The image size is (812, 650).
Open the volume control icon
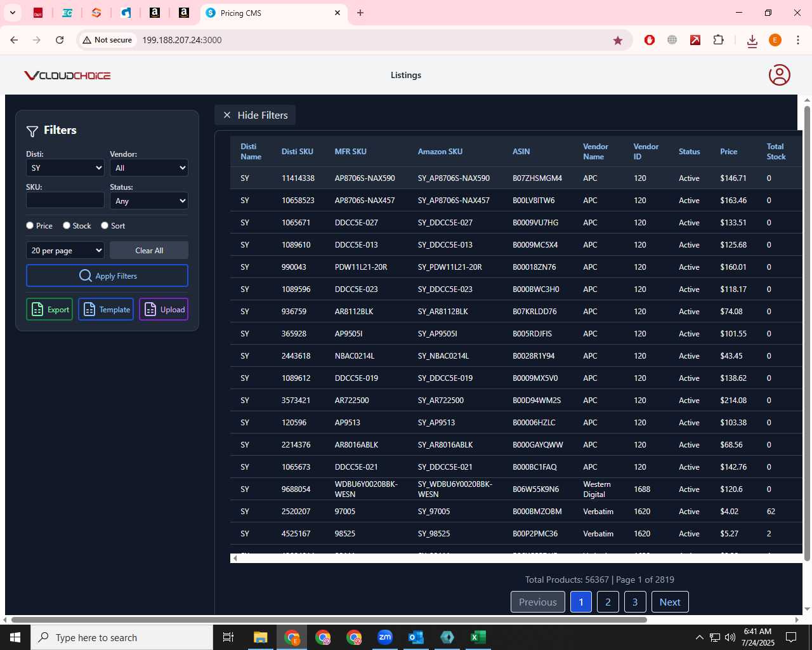(x=730, y=637)
